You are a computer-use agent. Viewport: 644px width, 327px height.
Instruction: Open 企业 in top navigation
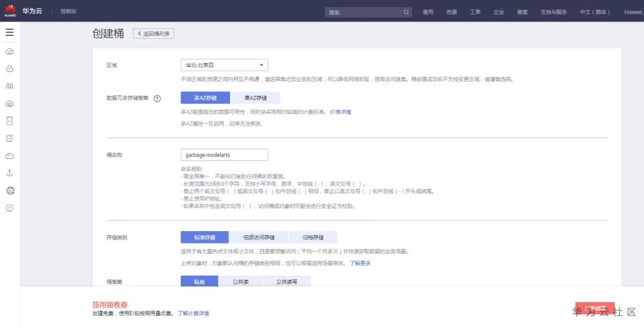click(499, 12)
